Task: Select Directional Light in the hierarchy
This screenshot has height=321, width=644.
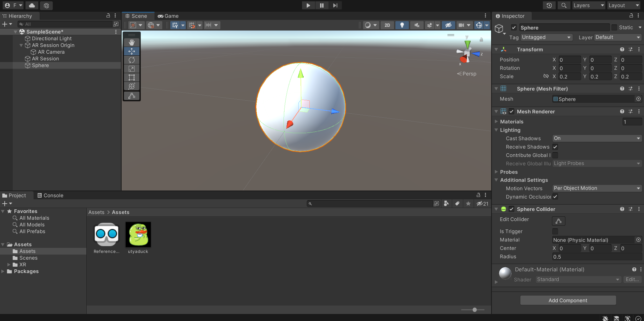Action: click(x=52, y=39)
